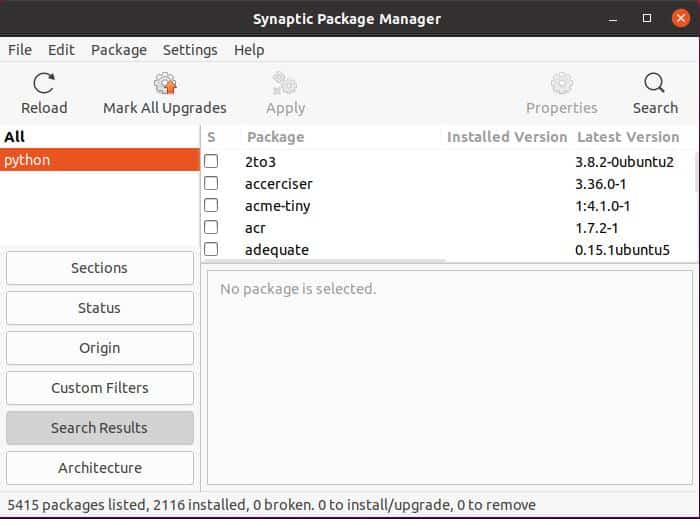Maximize the Synaptic window

[x=646, y=18]
